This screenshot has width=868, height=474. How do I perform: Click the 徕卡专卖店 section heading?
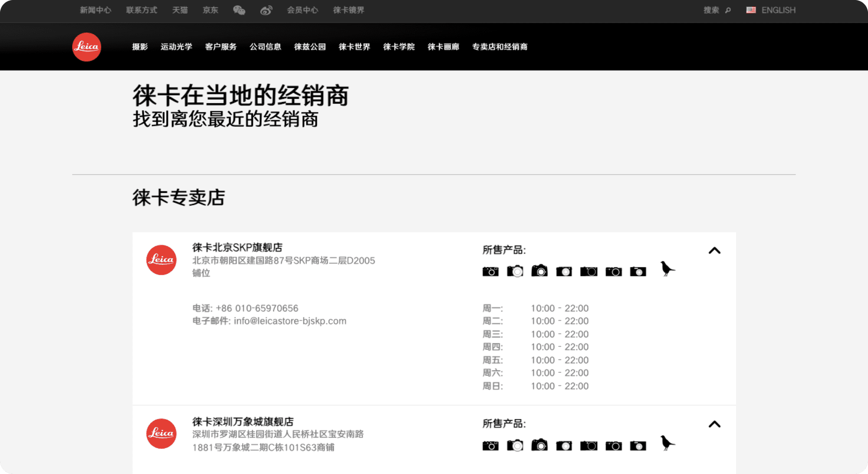point(179,197)
